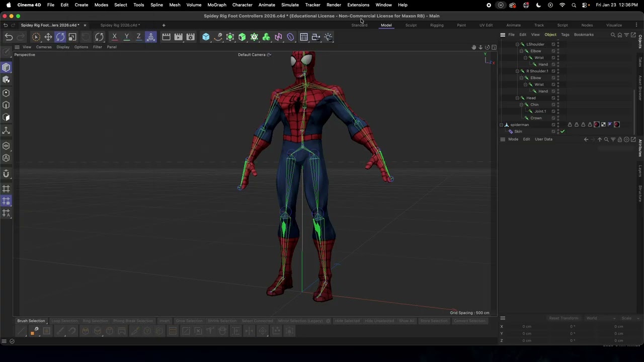Open viewport Display menu
This screenshot has width=644, height=362.
63,47
